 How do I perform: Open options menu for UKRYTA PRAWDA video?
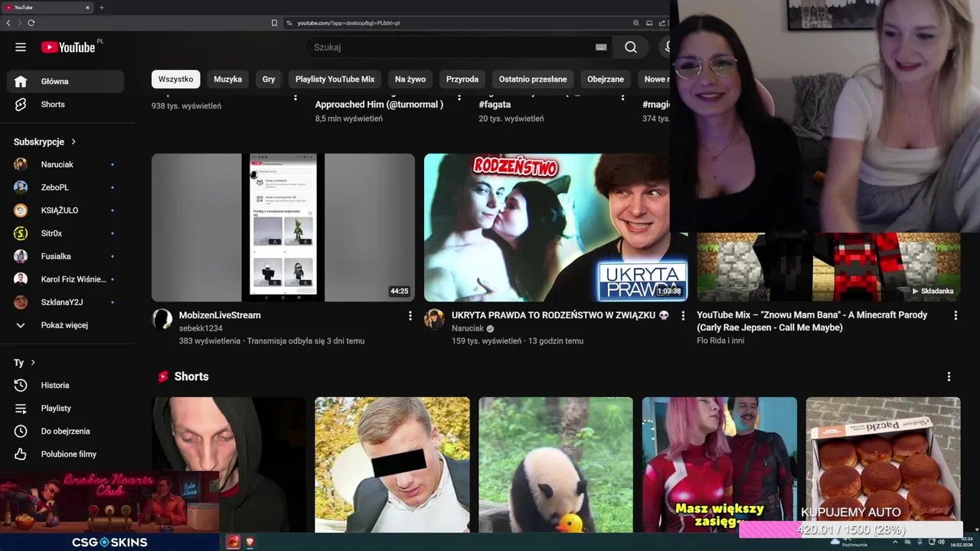pos(683,315)
